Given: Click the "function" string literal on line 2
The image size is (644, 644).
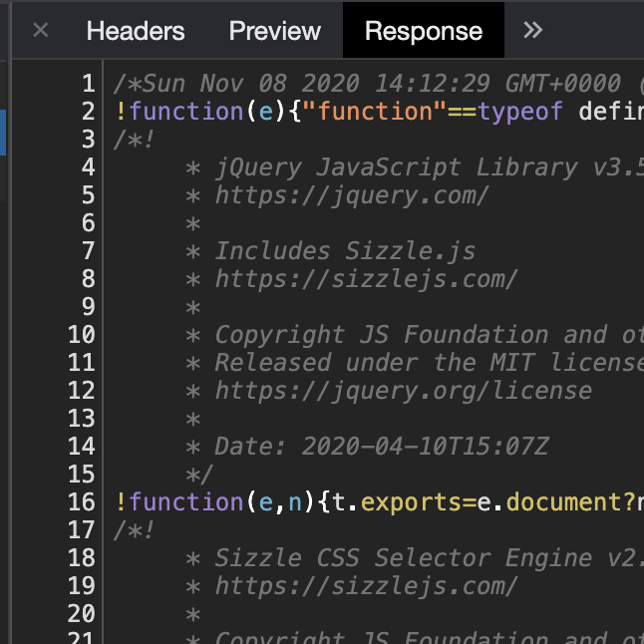Looking at the screenshot, I should 375,112.
